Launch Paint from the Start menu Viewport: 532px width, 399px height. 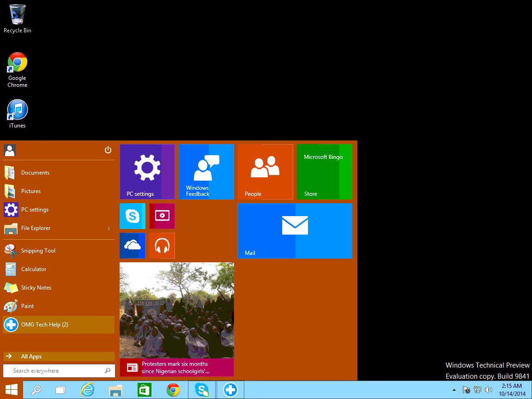tap(59, 306)
